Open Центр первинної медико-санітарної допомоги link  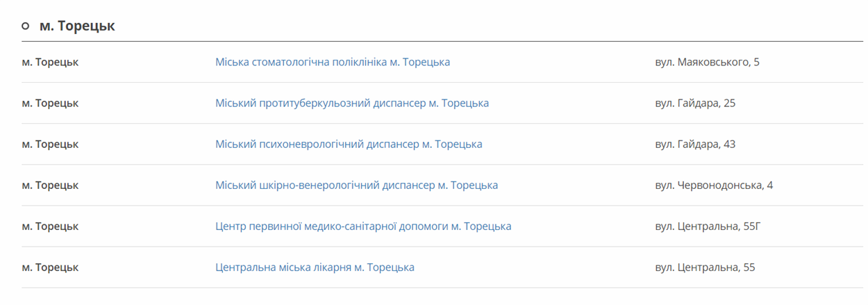tap(363, 226)
